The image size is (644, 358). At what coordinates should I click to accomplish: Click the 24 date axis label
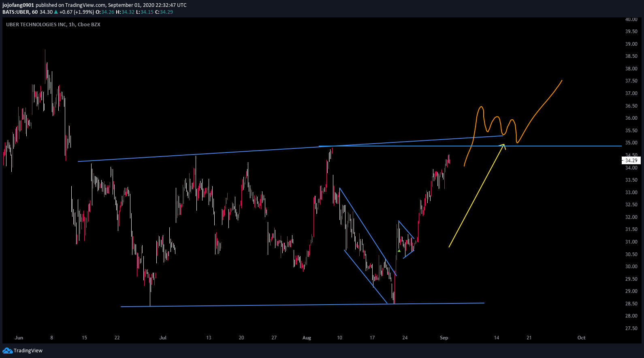tap(405, 338)
